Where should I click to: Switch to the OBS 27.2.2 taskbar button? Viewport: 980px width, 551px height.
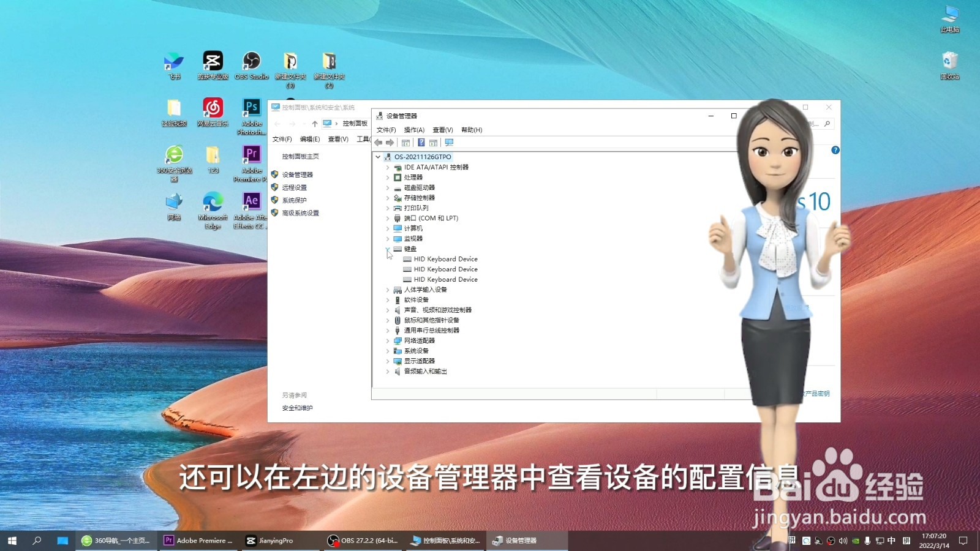pos(363,541)
